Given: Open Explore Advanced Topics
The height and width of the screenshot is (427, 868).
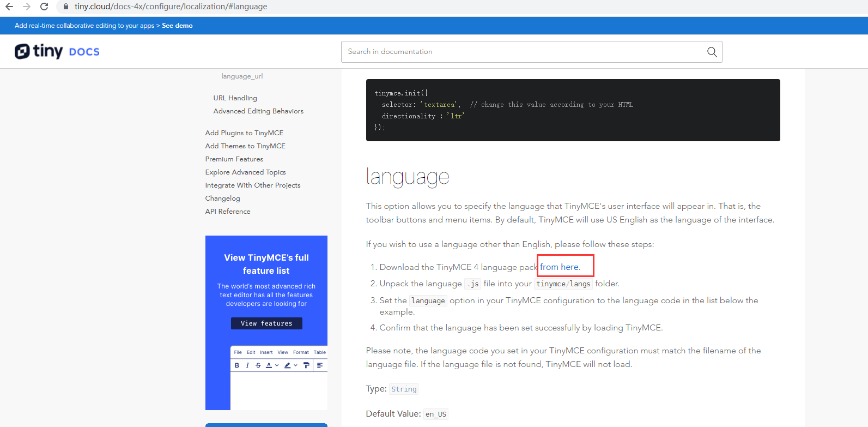Looking at the screenshot, I should pyautogui.click(x=246, y=172).
